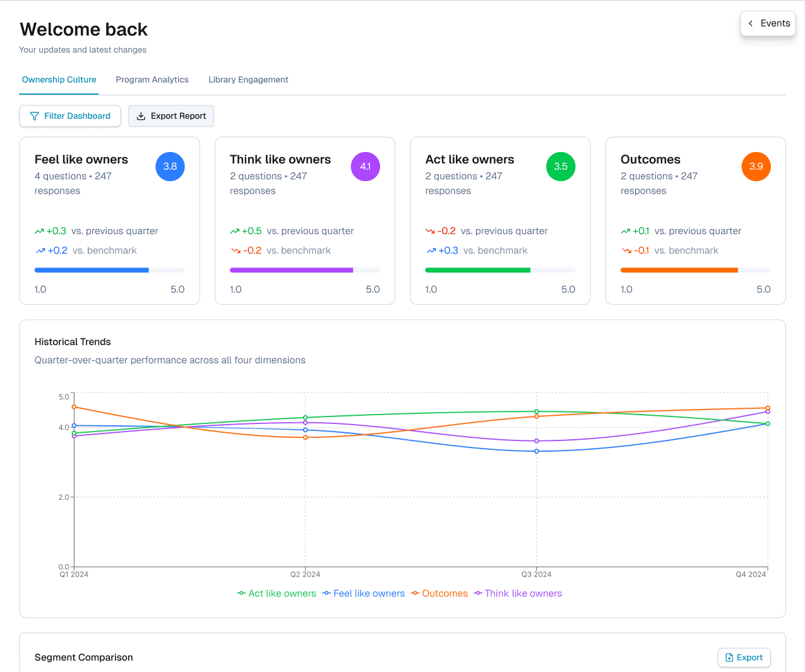Click the Feel like owners progress bar
Image resolution: width=805 pixels, height=672 pixels.
pos(110,270)
